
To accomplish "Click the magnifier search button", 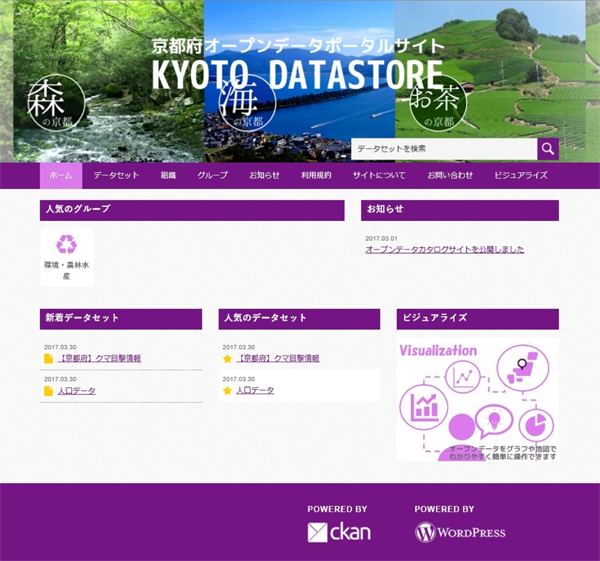I will [x=548, y=149].
